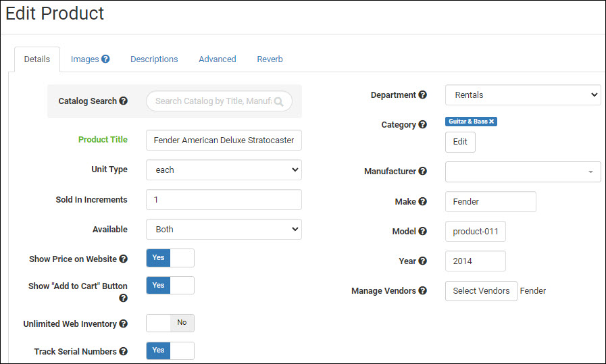606x364 pixels.
Task: Open the Department dropdown showing Rentals
Action: [523, 95]
